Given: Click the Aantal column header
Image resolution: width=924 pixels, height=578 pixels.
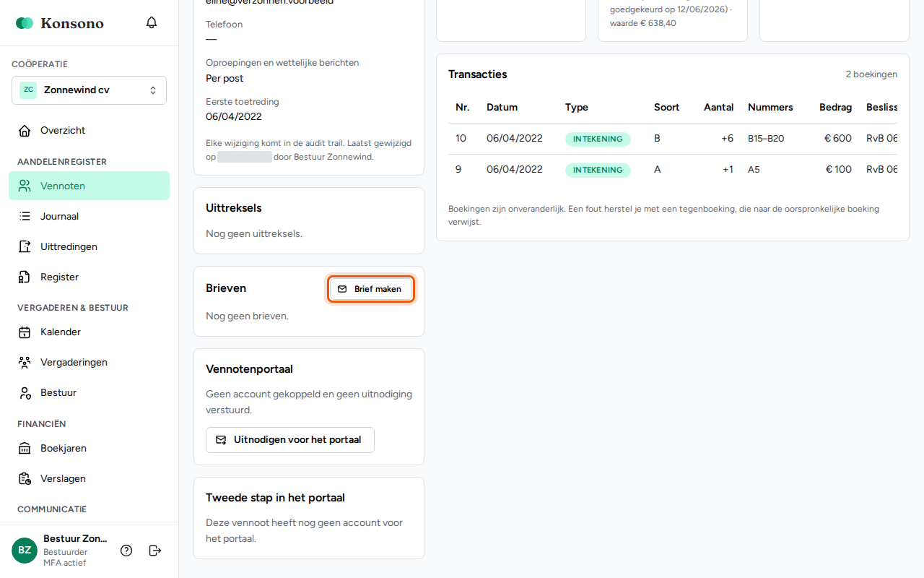Looking at the screenshot, I should tap(718, 108).
